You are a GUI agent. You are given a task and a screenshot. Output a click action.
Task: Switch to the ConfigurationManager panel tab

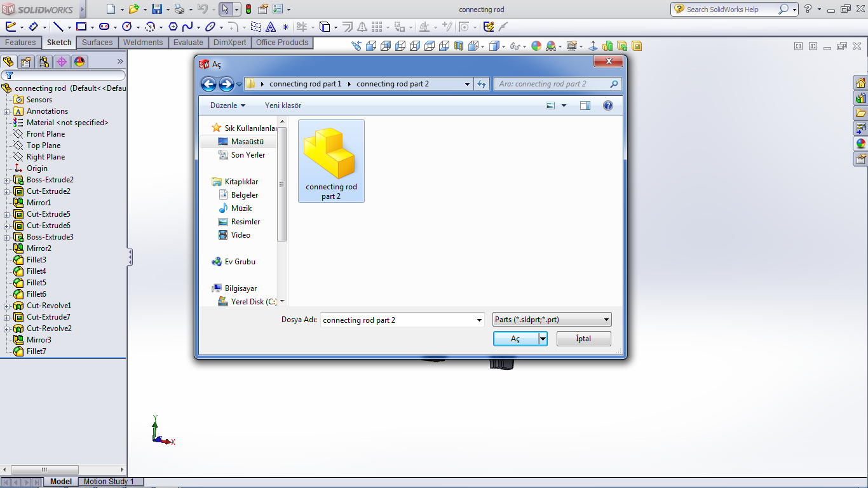(43, 62)
